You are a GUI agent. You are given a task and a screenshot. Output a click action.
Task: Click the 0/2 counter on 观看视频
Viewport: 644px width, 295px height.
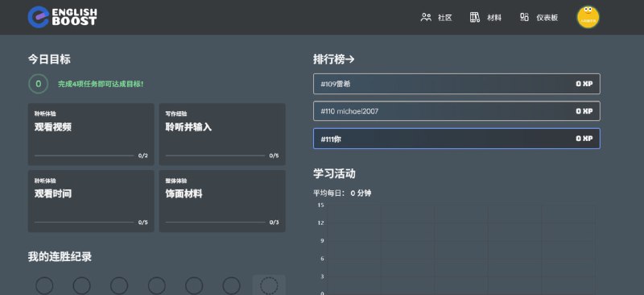coord(143,156)
